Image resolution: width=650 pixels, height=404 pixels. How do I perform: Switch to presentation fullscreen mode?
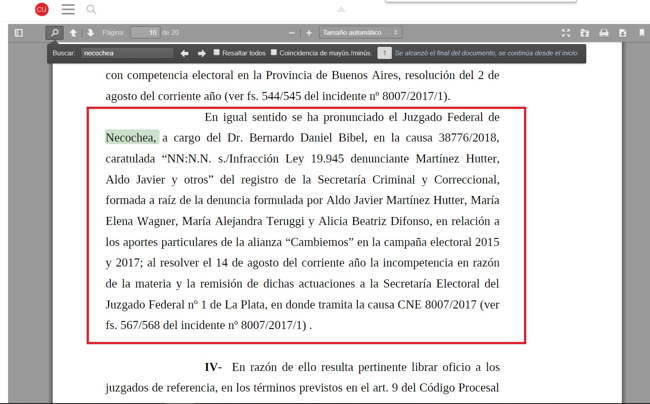(x=566, y=33)
